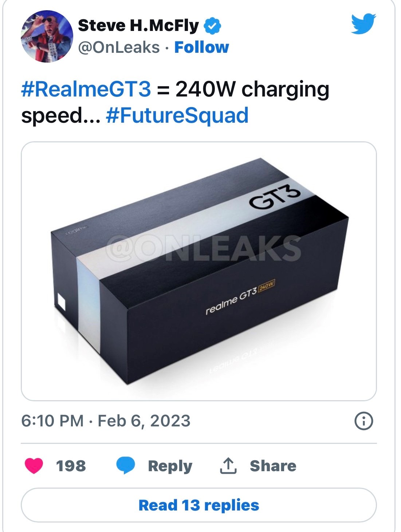The height and width of the screenshot is (532, 401).
Task: Click the @ONLEAKS watermark on the photo
Action: pyautogui.click(x=204, y=249)
